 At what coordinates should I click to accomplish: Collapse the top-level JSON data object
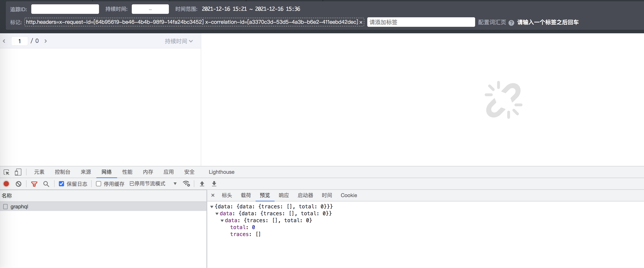(212, 207)
